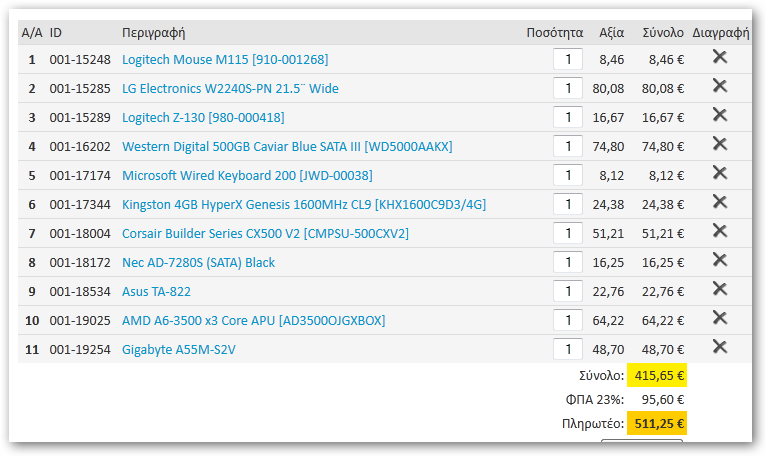The width and height of the screenshot is (766, 456).
Task: Delete the Logitech Z-130 item
Action: point(720,115)
